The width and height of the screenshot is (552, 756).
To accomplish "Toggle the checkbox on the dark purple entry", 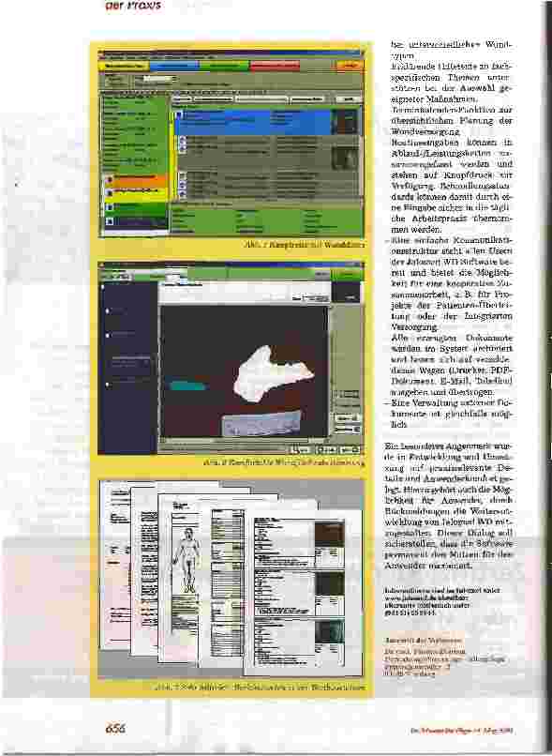I will tap(110, 221).
